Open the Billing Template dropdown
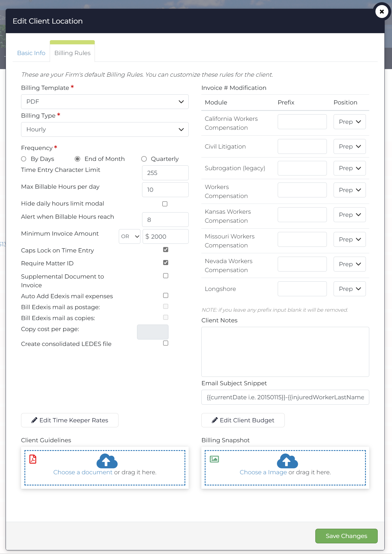This screenshot has width=392, height=554. coord(105,102)
